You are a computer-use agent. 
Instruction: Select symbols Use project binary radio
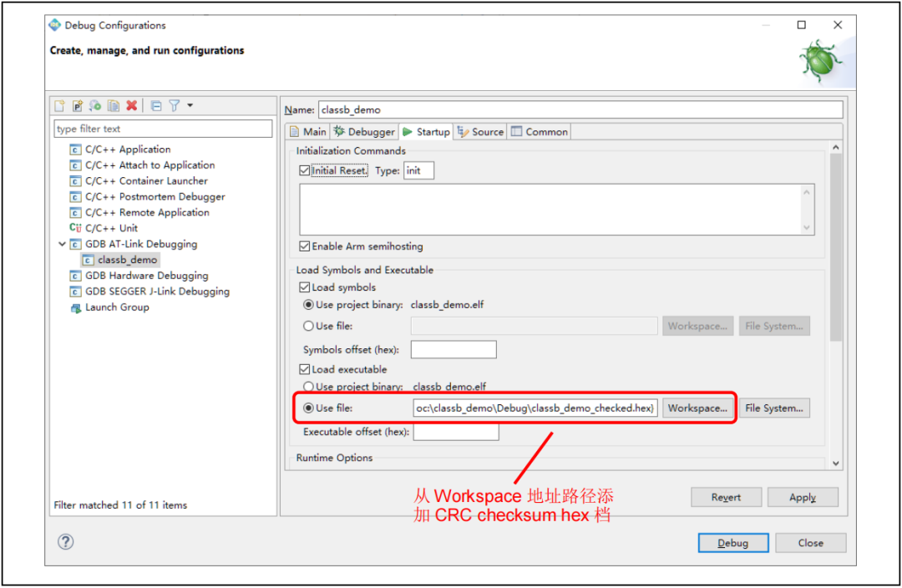(309, 304)
